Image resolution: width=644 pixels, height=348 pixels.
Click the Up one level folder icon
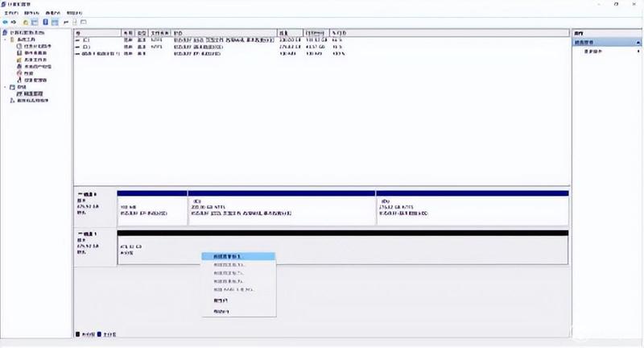click(26, 23)
